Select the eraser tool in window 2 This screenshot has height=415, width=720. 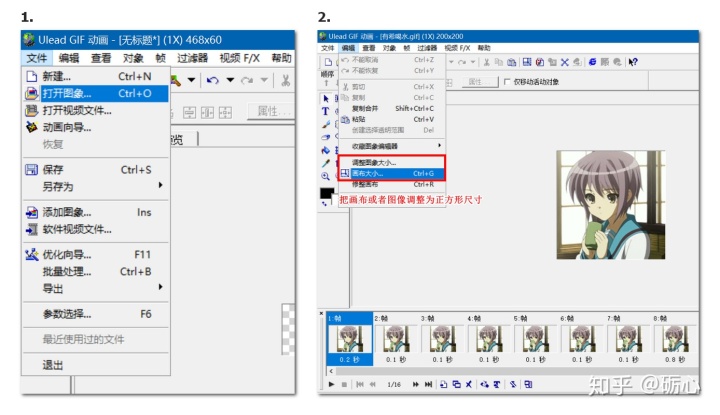[x=326, y=137]
